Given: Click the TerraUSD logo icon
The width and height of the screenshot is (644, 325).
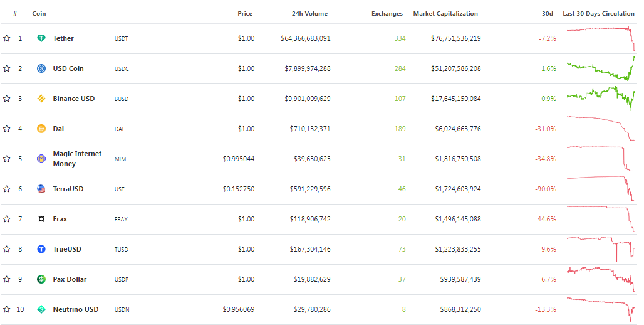Looking at the screenshot, I should tap(41, 189).
